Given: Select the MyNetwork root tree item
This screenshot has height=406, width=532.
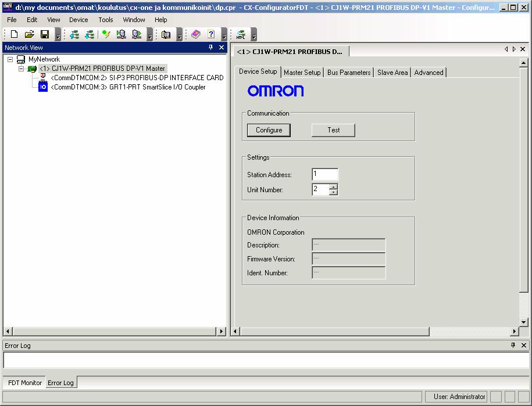Looking at the screenshot, I should click(x=44, y=59).
